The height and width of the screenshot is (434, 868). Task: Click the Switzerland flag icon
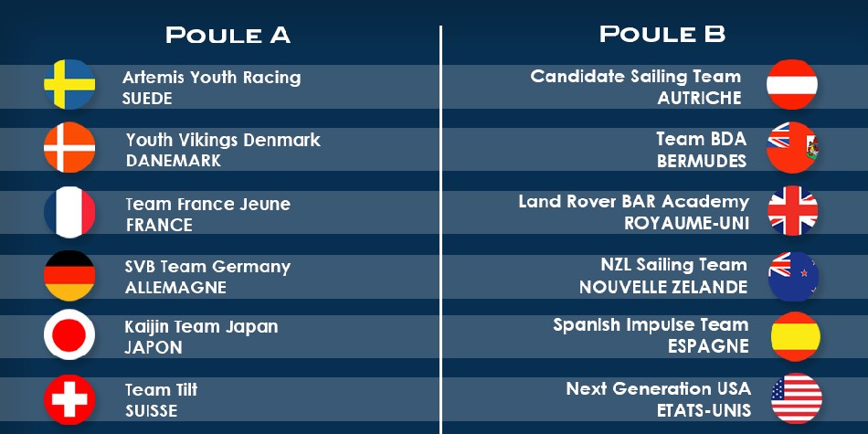tap(69, 399)
